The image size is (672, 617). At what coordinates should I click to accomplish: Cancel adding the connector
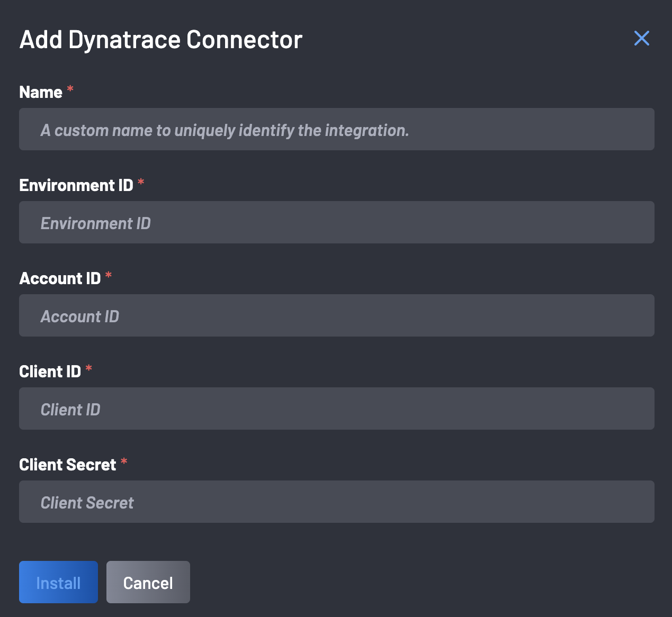point(148,582)
